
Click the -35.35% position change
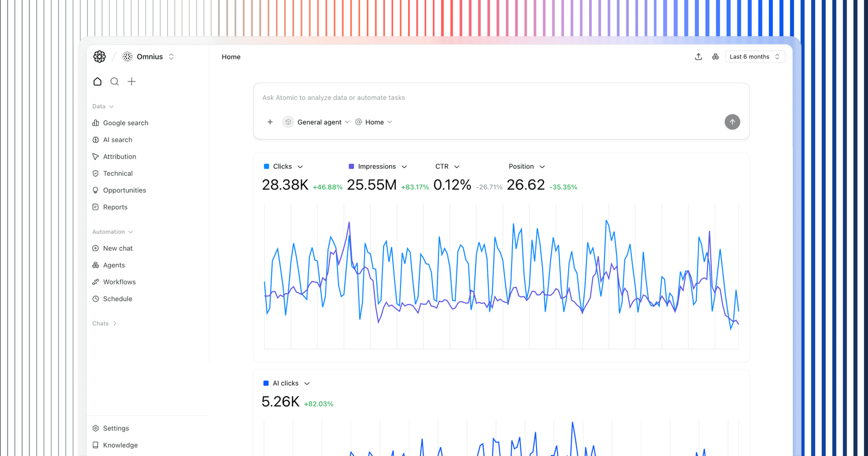tap(564, 187)
